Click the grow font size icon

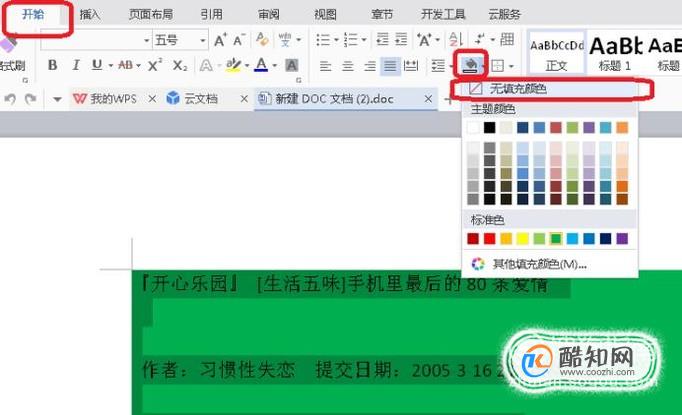pos(221,40)
